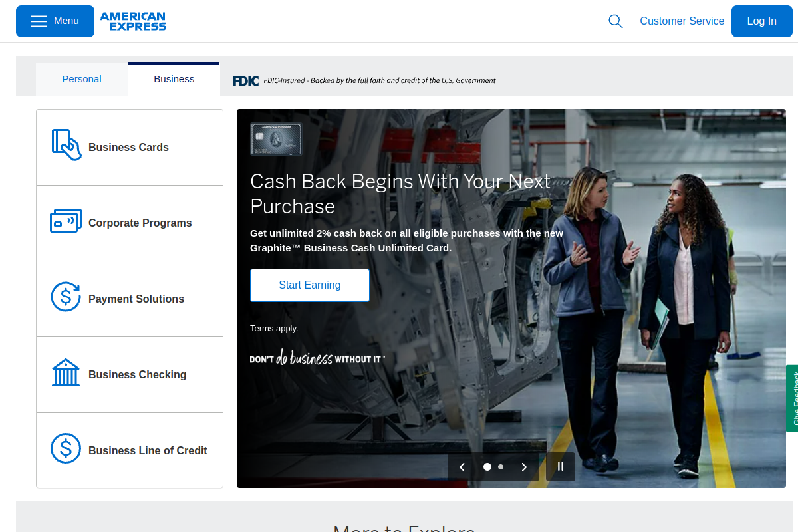Click the 'Terms apply.' text
The image size is (798, 532).
tap(274, 329)
